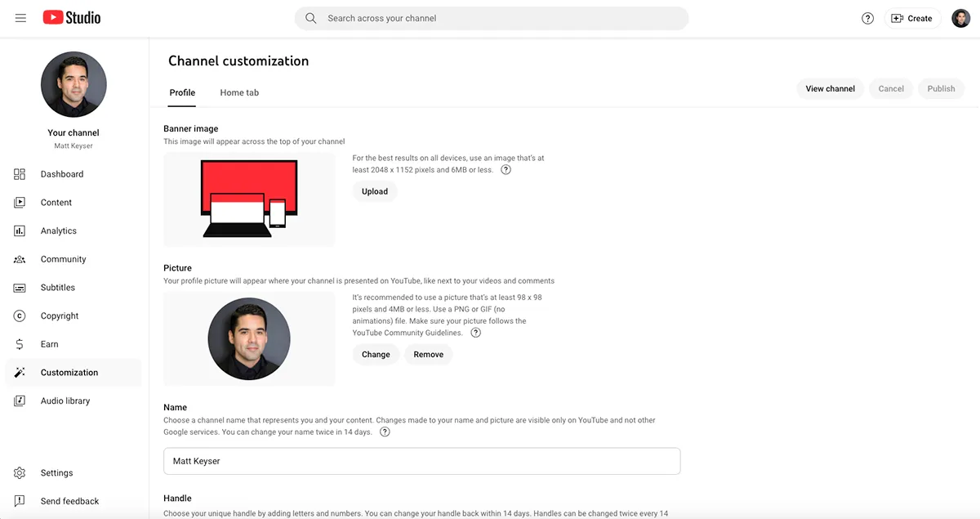
Task: Open the account avatar menu
Action: 960,18
